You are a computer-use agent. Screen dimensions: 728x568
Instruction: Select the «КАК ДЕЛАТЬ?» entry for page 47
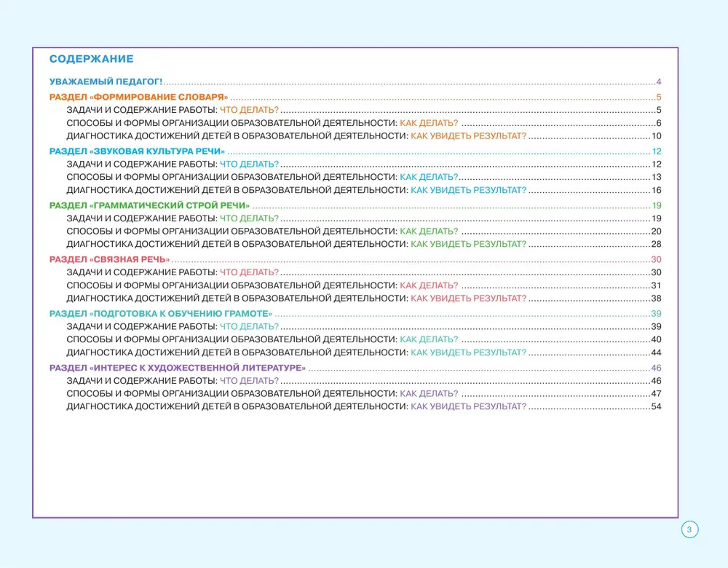click(429, 394)
